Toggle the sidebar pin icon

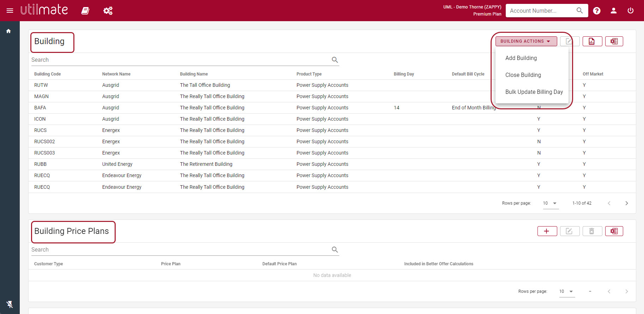[x=10, y=304]
